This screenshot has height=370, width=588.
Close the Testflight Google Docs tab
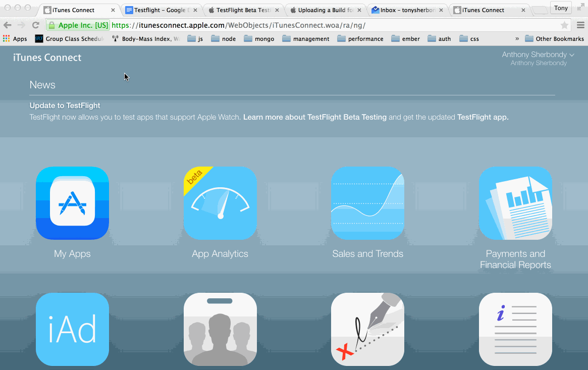(x=195, y=10)
